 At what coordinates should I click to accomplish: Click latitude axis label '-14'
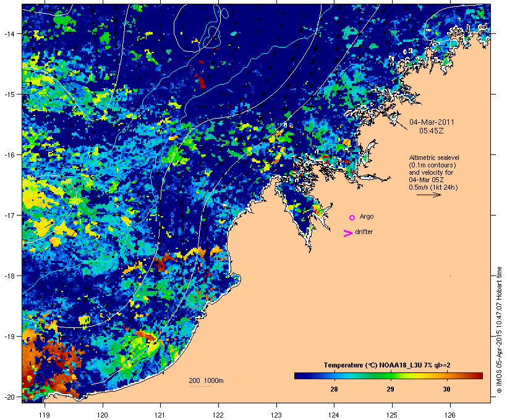(x=9, y=33)
